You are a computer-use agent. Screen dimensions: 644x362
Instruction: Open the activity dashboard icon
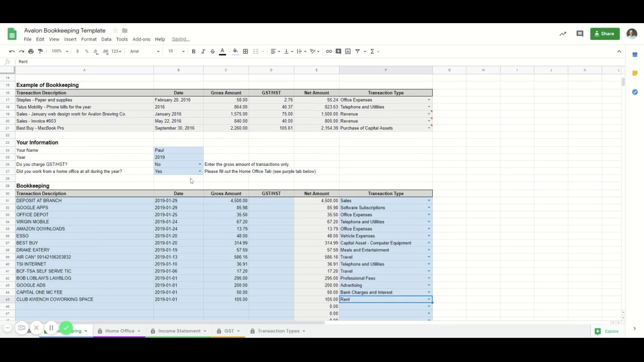[563, 34]
